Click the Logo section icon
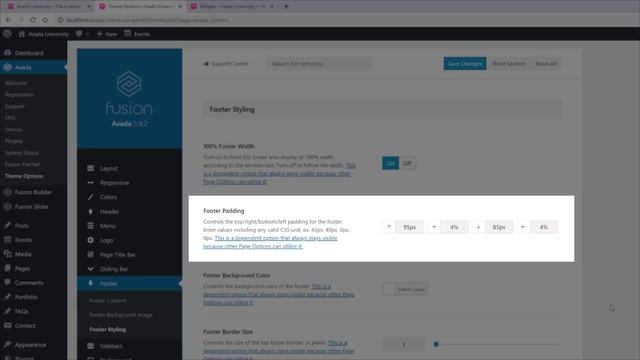The height and width of the screenshot is (360, 640). [x=91, y=240]
